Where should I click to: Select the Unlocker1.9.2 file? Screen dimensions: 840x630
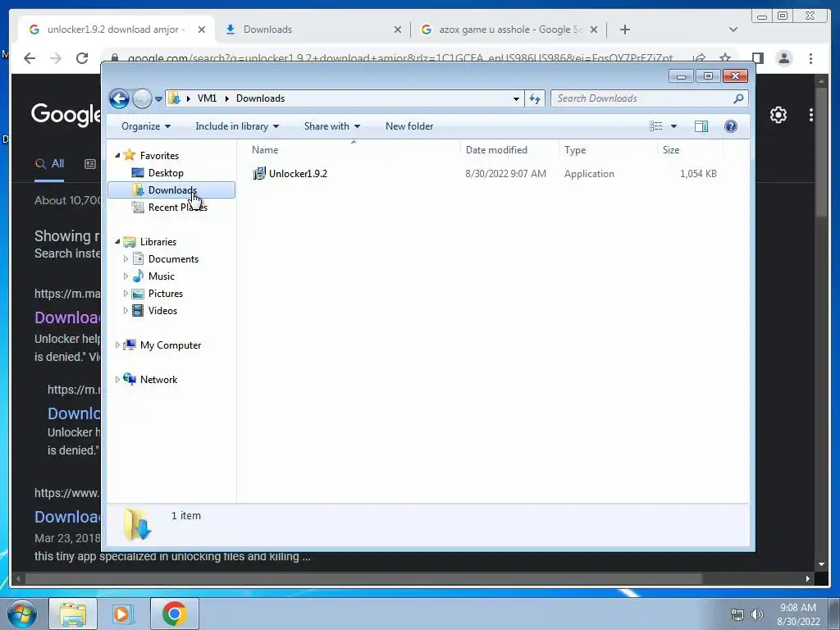coord(298,174)
